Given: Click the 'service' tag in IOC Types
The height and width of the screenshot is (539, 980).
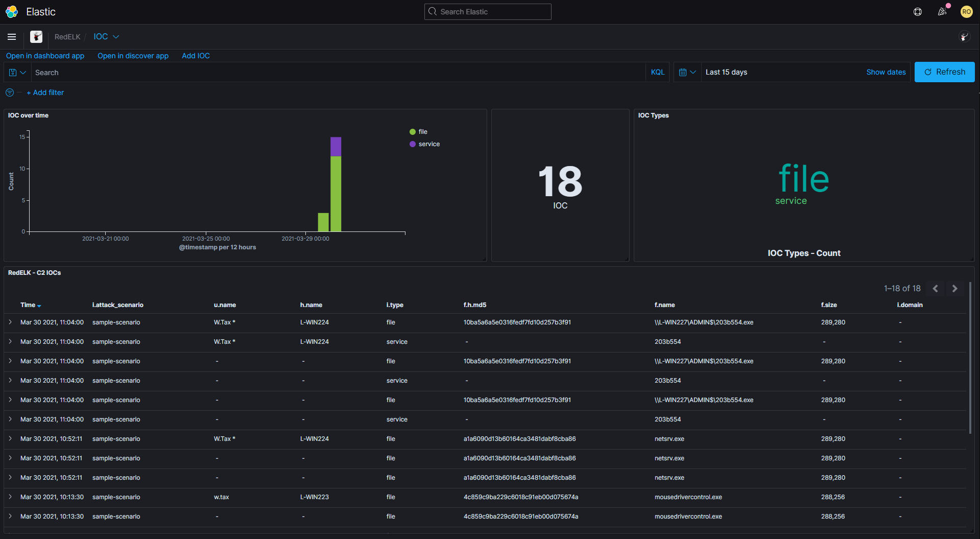Looking at the screenshot, I should pos(791,201).
